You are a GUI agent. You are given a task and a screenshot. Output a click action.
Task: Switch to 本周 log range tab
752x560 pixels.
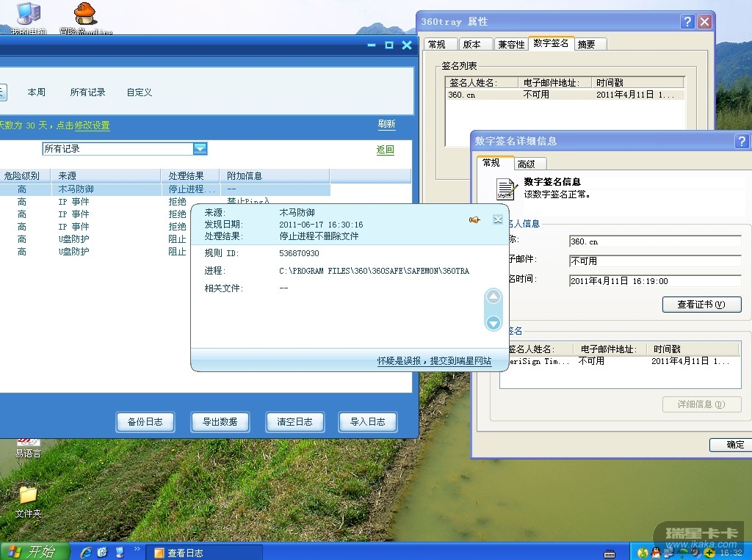click(x=37, y=92)
